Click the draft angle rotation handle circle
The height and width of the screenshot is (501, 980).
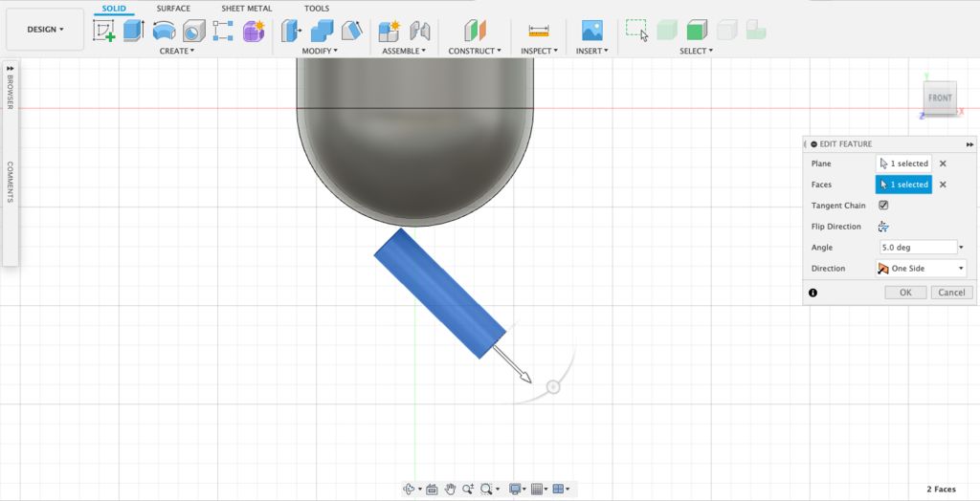click(553, 387)
